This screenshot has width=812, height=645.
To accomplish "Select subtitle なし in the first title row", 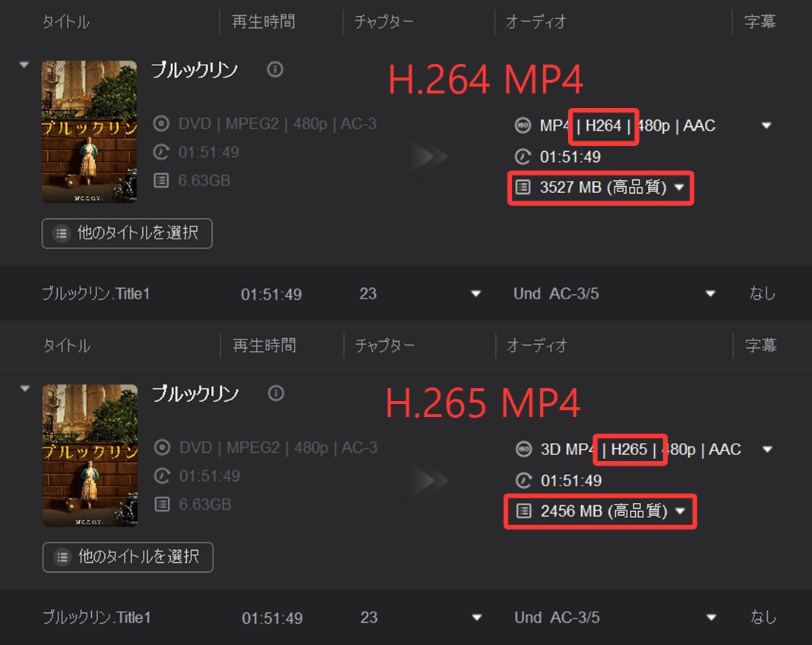I will coord(763,294).
